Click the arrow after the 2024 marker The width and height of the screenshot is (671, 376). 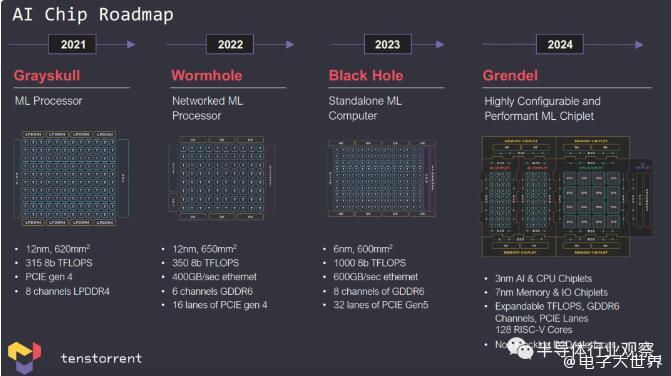click(639, 44)
